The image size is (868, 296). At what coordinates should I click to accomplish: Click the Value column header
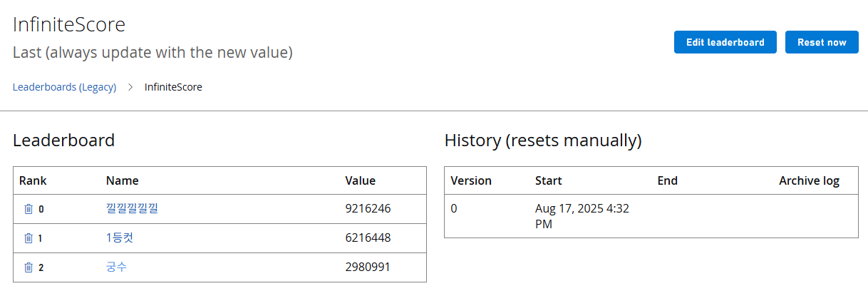[x=360, y=180]
